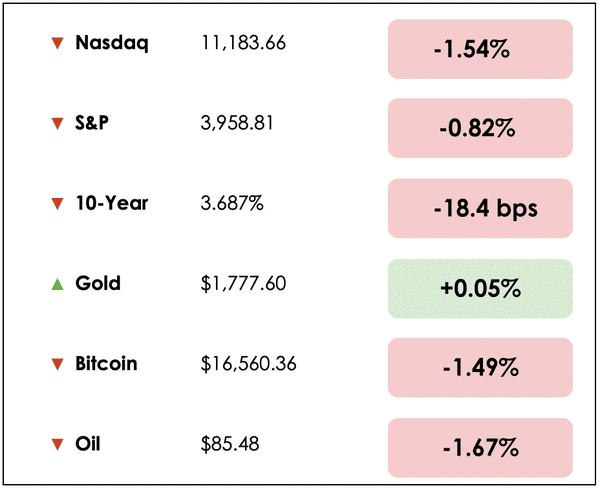The width and height of the screenshot is (600, 488).
Task: Click the -0.82% S&P change badge
Action: 480,129
